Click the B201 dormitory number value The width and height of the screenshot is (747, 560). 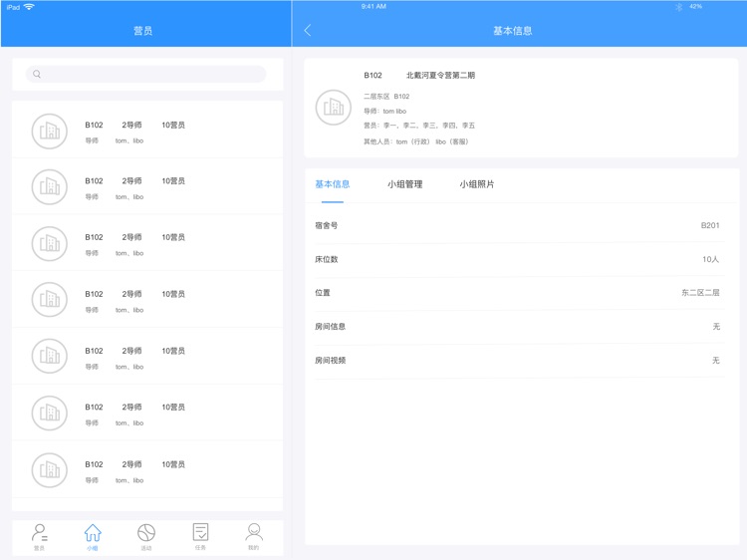[x=710, y=225]
